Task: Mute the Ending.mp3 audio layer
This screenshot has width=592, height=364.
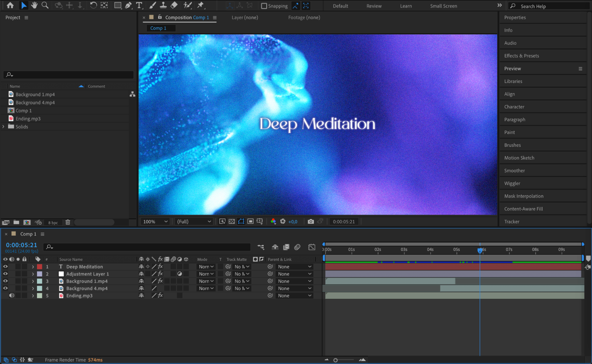Action: pyautogui.click(x=12, y=296)
